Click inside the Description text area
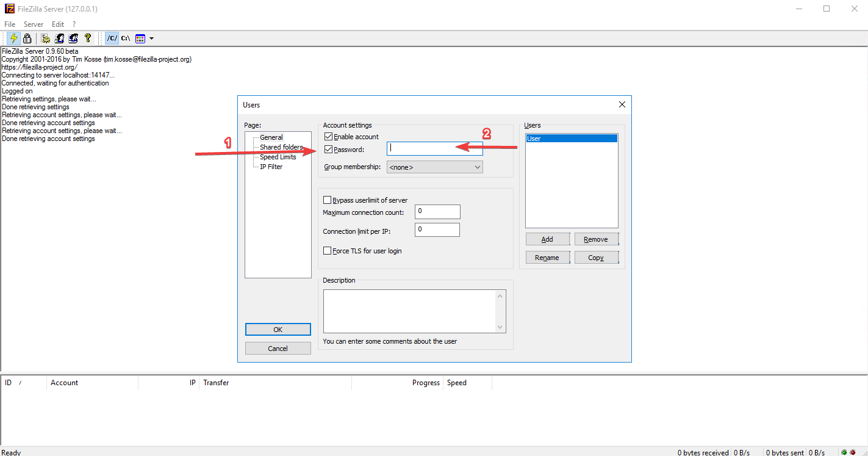The width and height of the screenshot is (868, 456). point(409,311)
